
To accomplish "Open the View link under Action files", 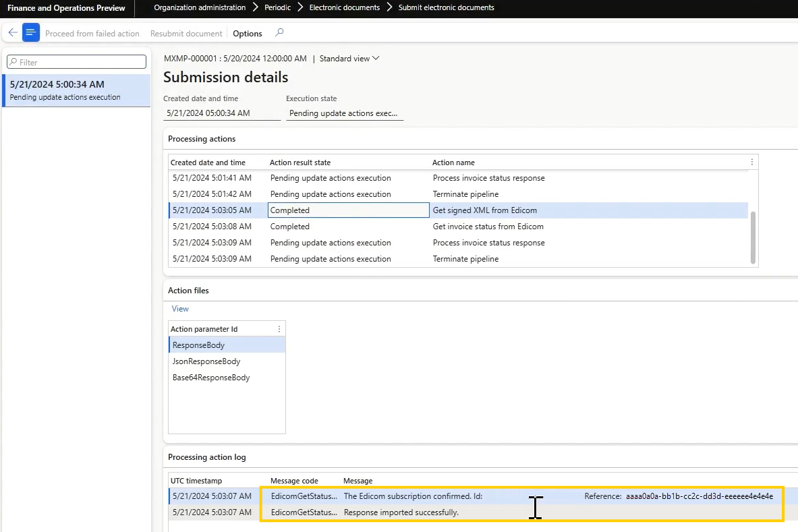I will point(179,308).
